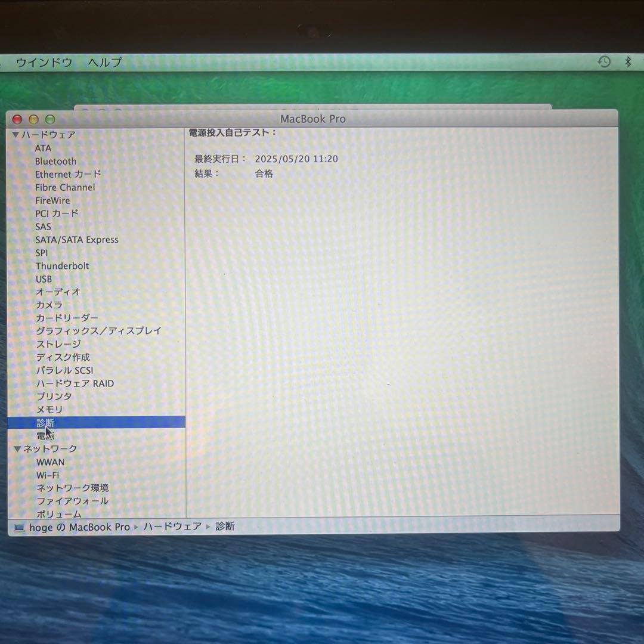
Task: Select USB in the hardware list
Action: pos(44,279)
